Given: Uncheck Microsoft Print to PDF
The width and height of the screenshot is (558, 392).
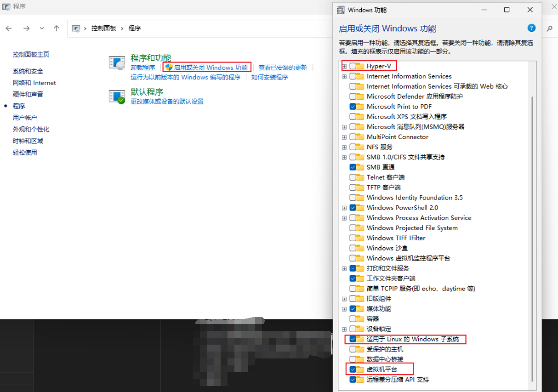Looking at the screenshot, I should point(353,107).
